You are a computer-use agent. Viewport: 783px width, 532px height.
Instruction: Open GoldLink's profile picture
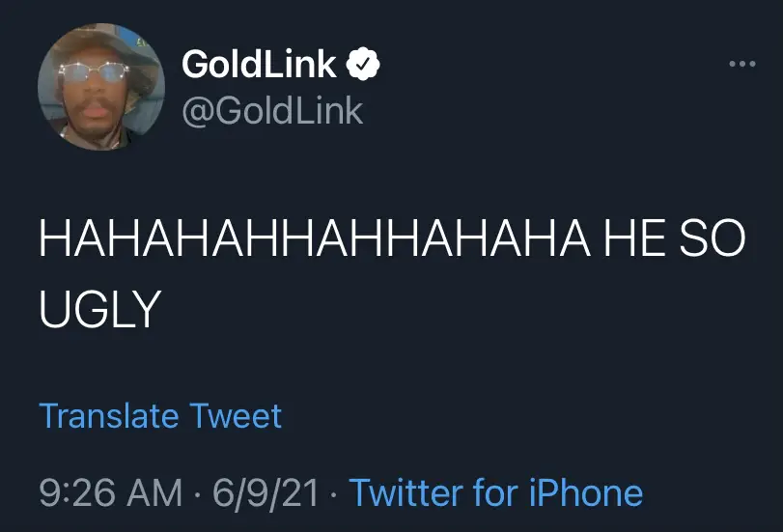(x=88, y=88)
